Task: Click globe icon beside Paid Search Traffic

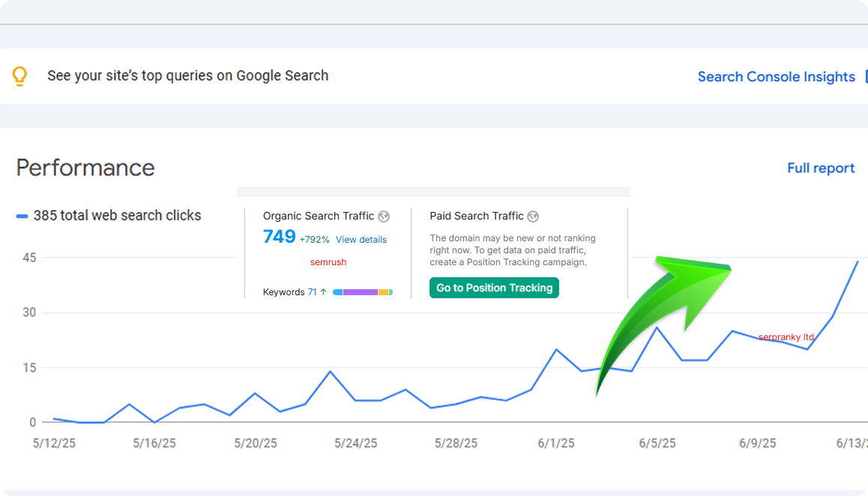Action: click(533, 217)
